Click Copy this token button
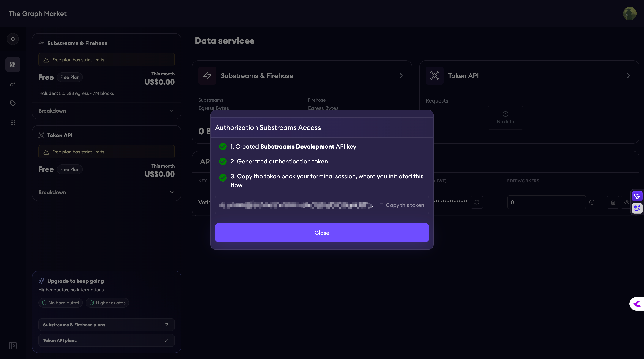 [x=401, y=205]
